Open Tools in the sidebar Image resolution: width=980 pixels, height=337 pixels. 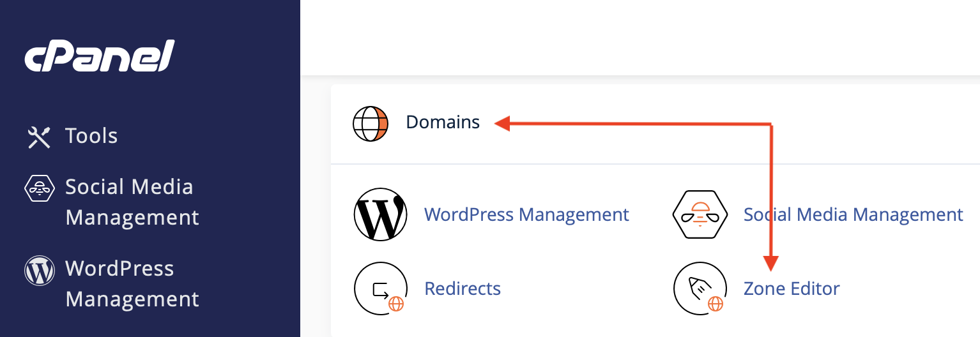(x=91, y=136)
